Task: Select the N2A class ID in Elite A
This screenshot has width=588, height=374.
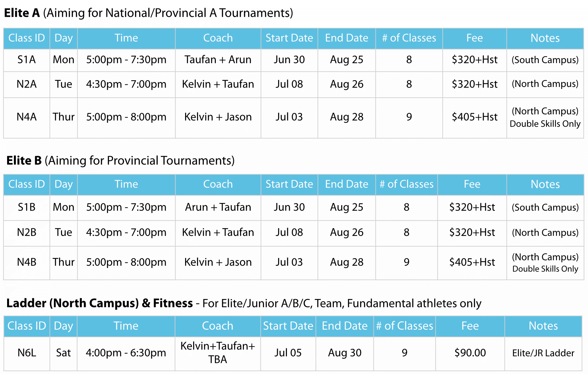Action: [x=26, y=84]
